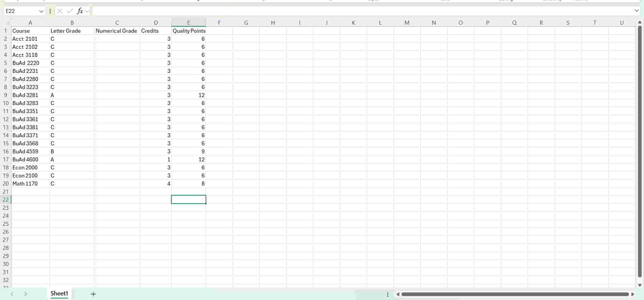
Task: Confirm entry with the checkmark icon
Action: point(70,11)
